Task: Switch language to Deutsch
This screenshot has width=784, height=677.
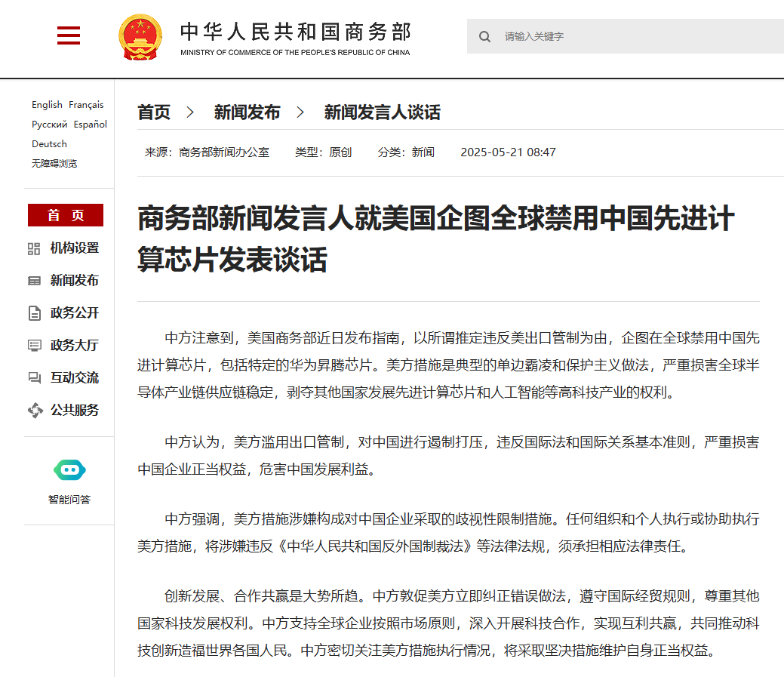Action: [49, 144]
